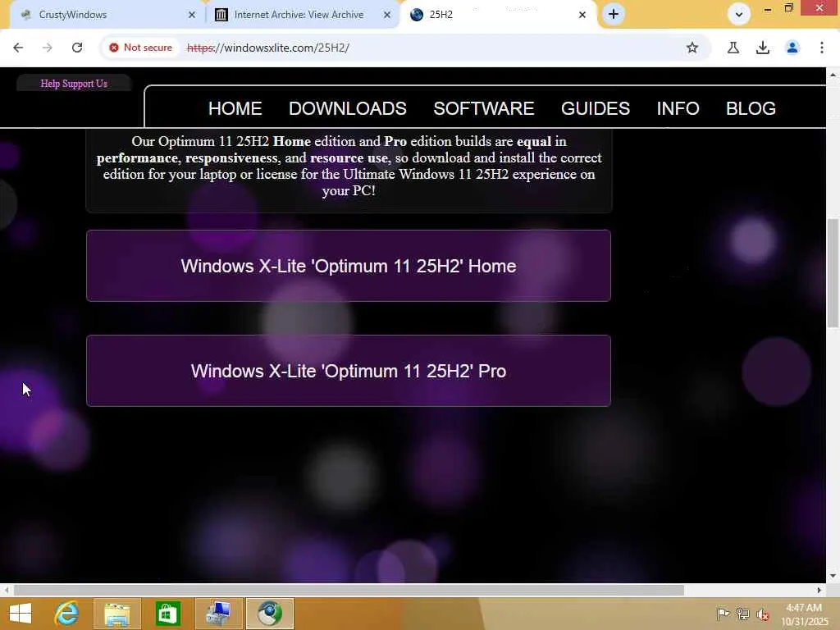Open the computer app taskbar icon
Viewport: 840px width, 630px height.
tap(218, 614)
